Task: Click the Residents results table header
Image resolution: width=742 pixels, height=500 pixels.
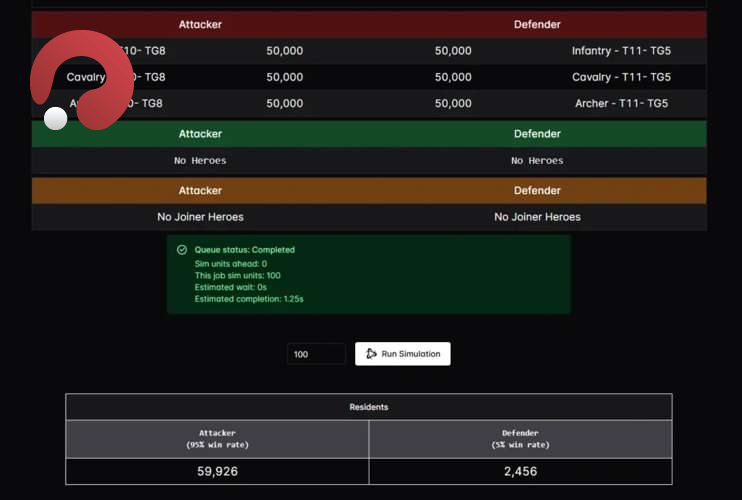Action: point(368,407)
